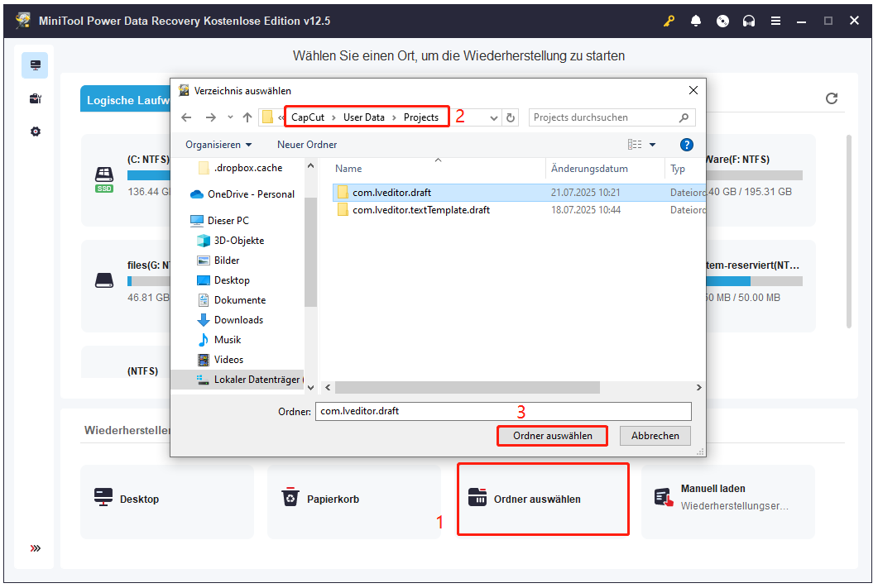Open Downloads in the tree

coord(238,320)
